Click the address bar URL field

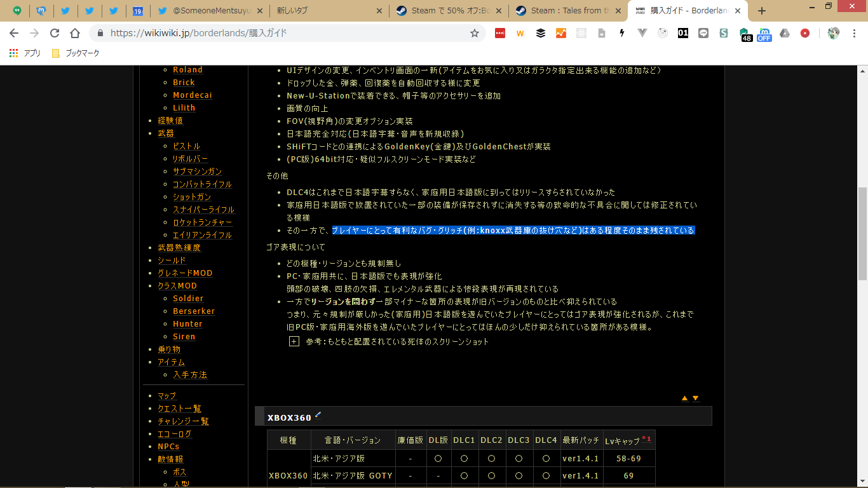286,34
